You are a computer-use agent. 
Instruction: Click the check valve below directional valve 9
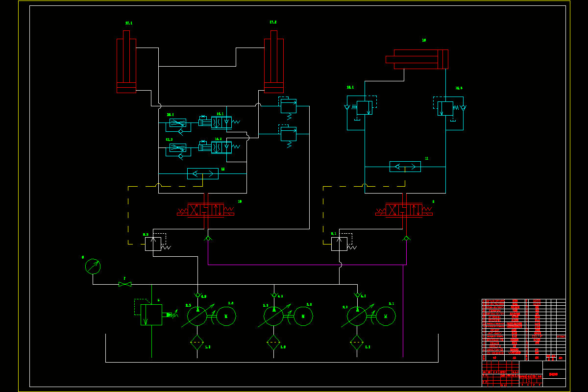[406, 238]
